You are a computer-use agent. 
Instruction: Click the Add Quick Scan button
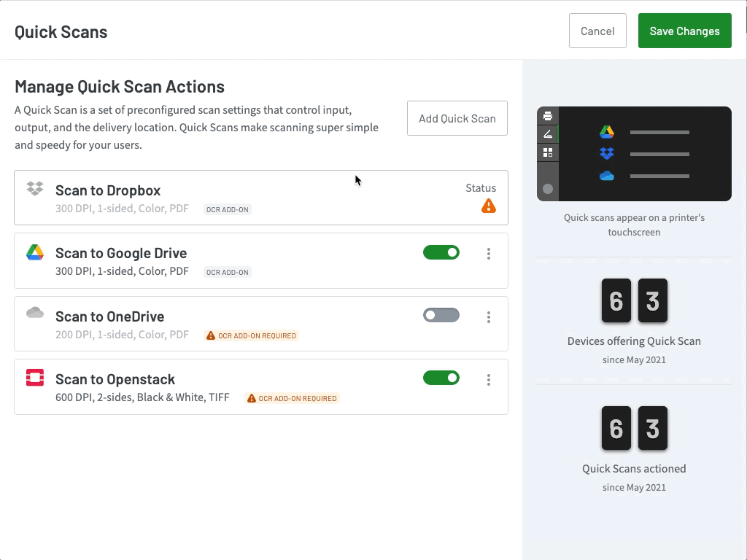click(457, 118)
